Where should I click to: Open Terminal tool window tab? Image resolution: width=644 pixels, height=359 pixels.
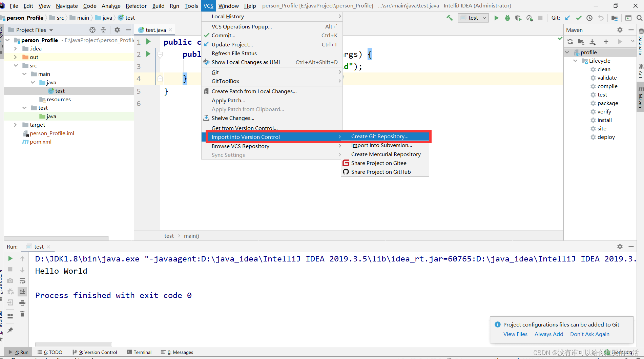(x=139, y=352)
